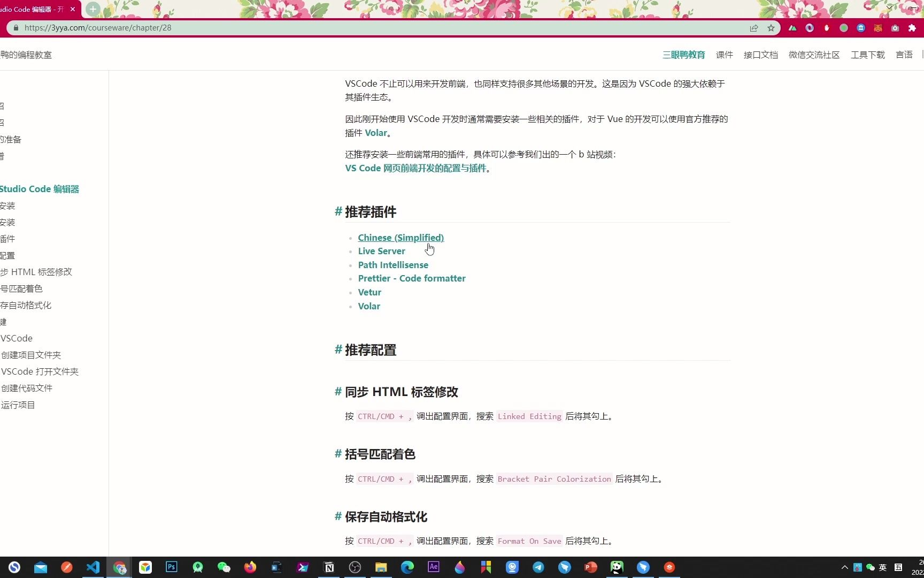Open PowerPoint from the taskbar
This screenshot has width=924, height=578.
tap(591, 567)
